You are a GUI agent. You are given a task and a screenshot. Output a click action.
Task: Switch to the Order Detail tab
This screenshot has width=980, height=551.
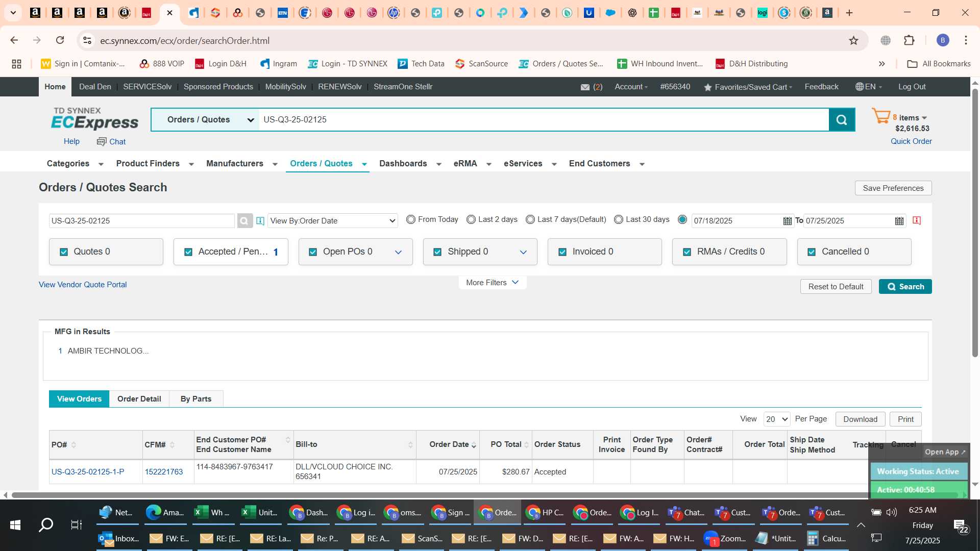[x=139, y=399]
